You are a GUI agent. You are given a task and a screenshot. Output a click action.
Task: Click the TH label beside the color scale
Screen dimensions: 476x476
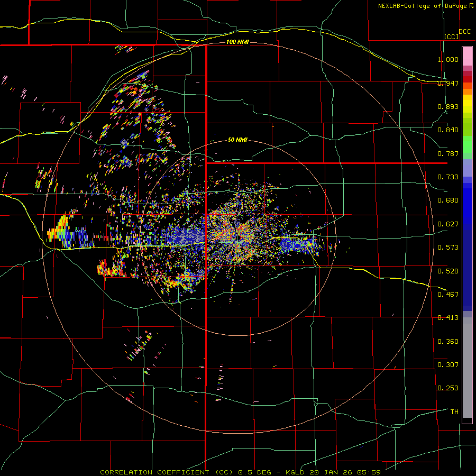[454, 412]
